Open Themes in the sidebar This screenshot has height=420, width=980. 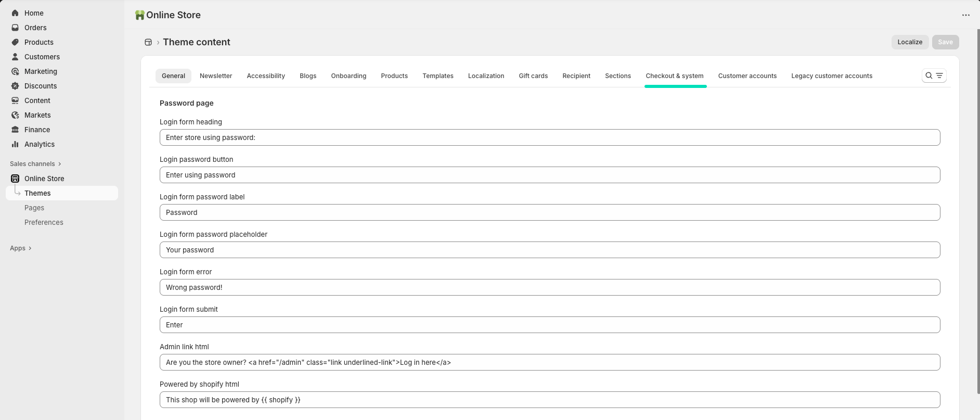coord(62,193)
